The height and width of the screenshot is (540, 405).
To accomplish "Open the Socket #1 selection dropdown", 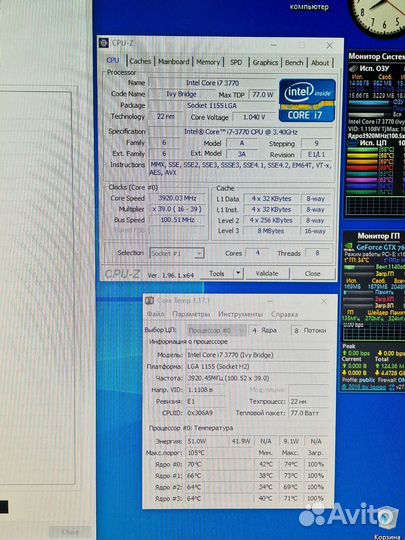I will point(177,253).
